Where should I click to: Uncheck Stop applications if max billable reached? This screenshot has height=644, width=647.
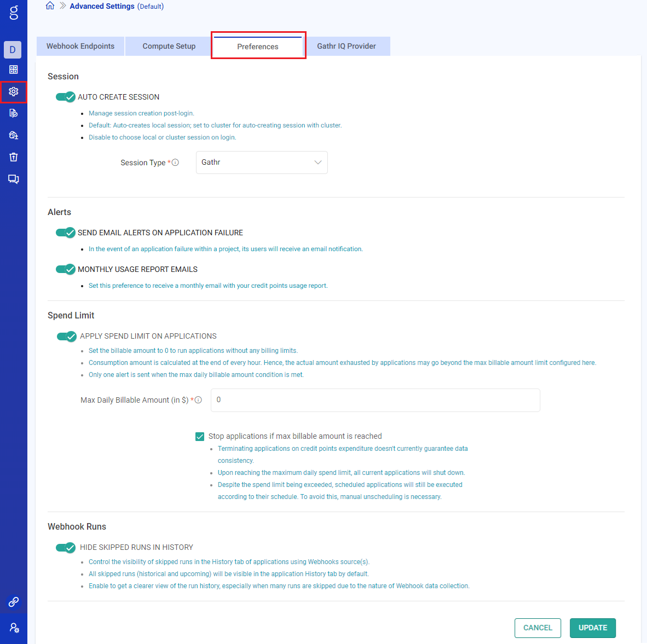click(x=200, y=436)
